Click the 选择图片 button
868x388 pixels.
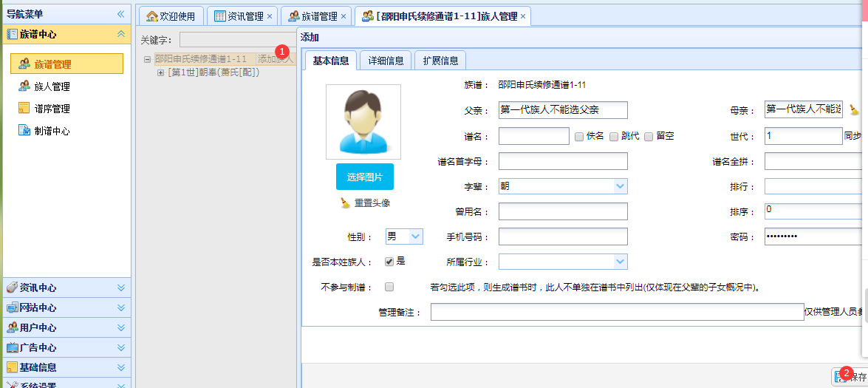click(365, 177)
